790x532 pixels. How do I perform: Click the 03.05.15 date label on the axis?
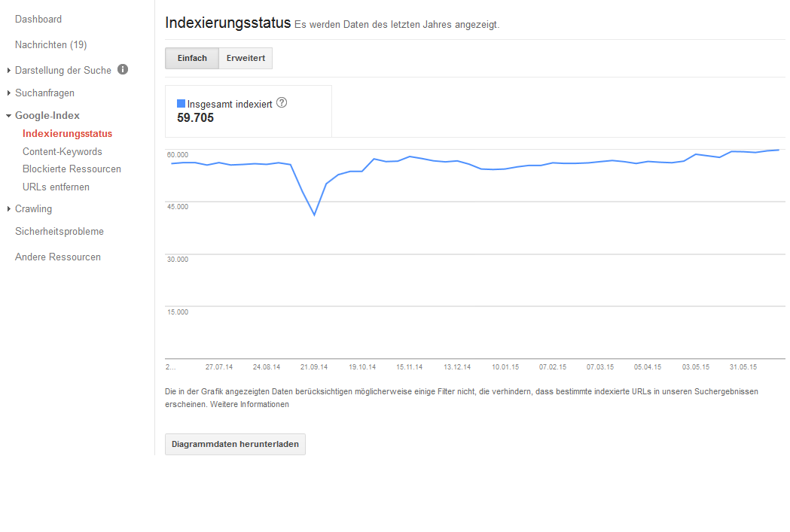coord(696,367)
